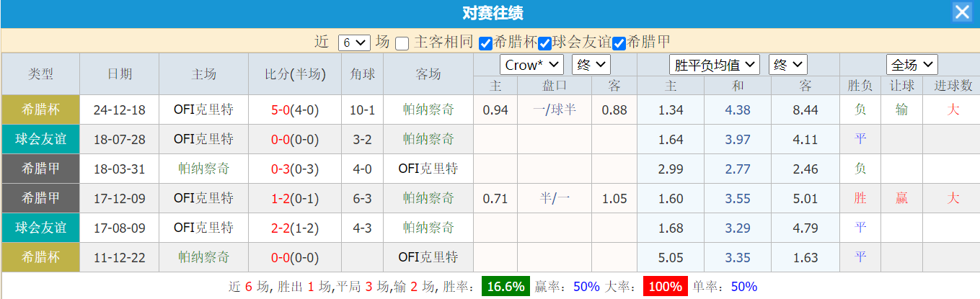
Task: Toggle the 主客相同 checkbox
Action: point(402,43)
